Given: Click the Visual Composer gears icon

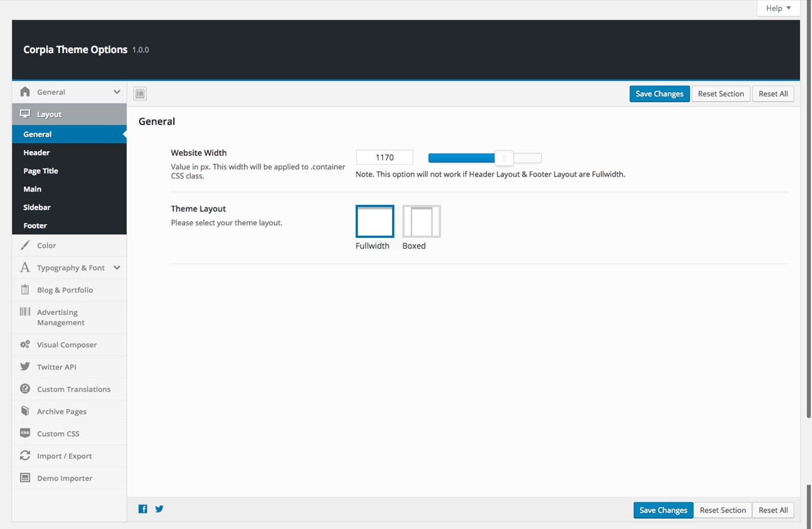Looking at the screenshot, I should (25, 345).
